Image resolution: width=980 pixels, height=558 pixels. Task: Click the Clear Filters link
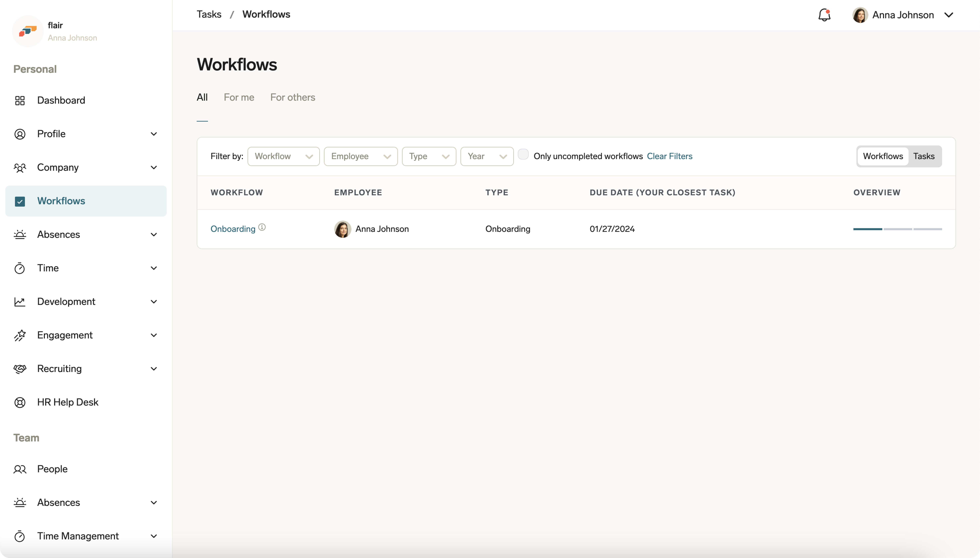point(670,156)
